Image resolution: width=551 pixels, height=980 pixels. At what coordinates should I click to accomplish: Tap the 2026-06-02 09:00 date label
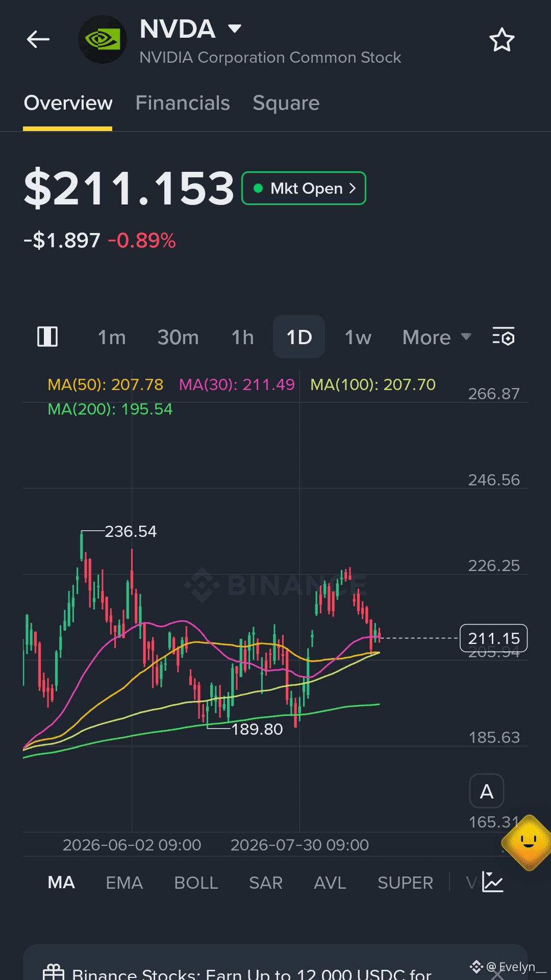[x=132, y=845]
